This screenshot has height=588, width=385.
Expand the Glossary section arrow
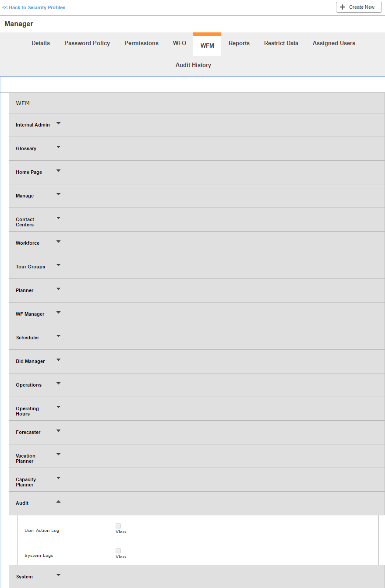pos(59,147)
